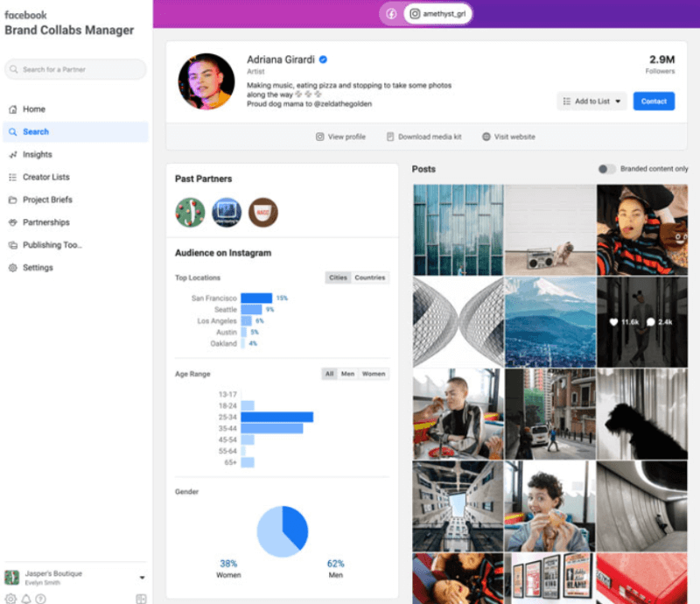Click the Instagram icon beside View profile
This screenshot has height=604, width=700.
click(319, 137)
